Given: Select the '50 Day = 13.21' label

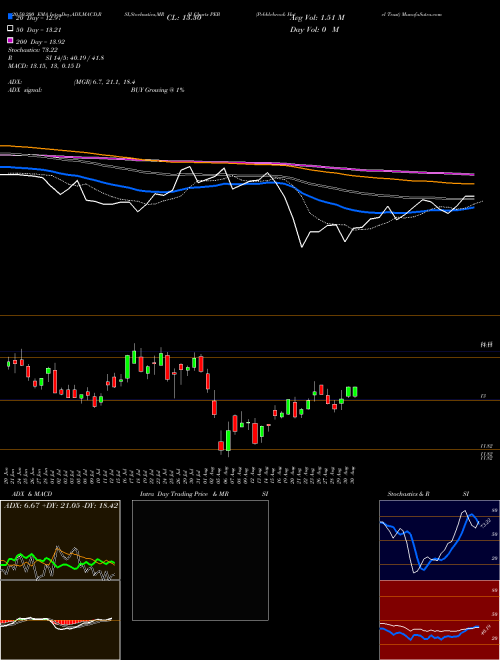Looking at the screenshot, I should tap(41, 29).
